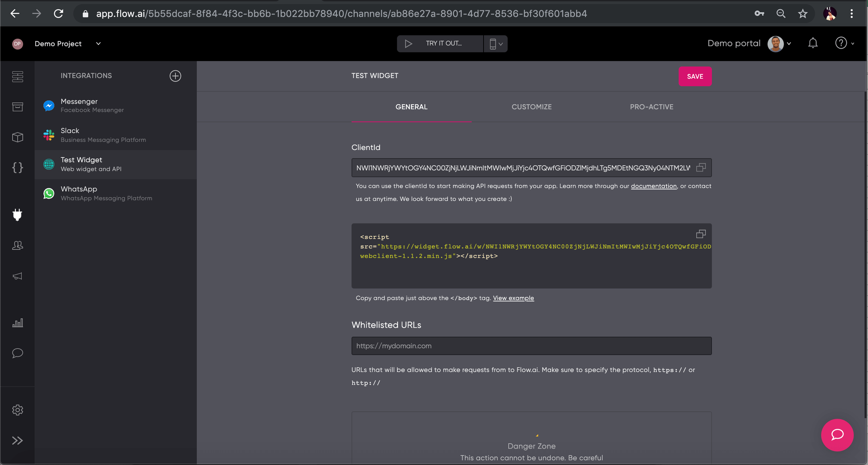The image size is (868, 465).
Task: Reload the browser page
Action: click(59, 13)
